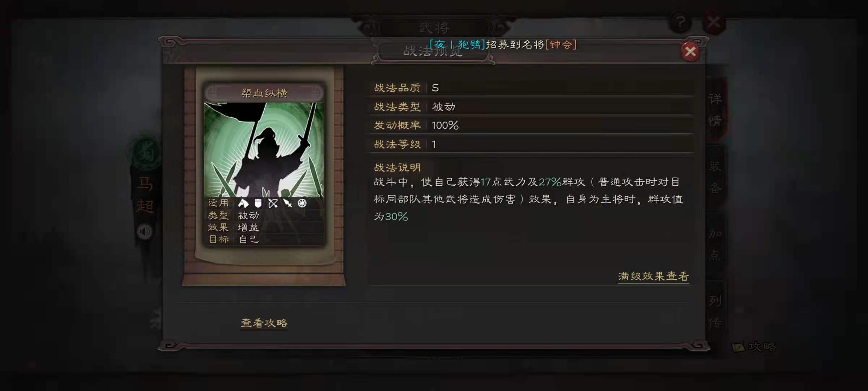Click the shield troop type icon
This screenshot has width=868, height=391.
pos(258,203)
